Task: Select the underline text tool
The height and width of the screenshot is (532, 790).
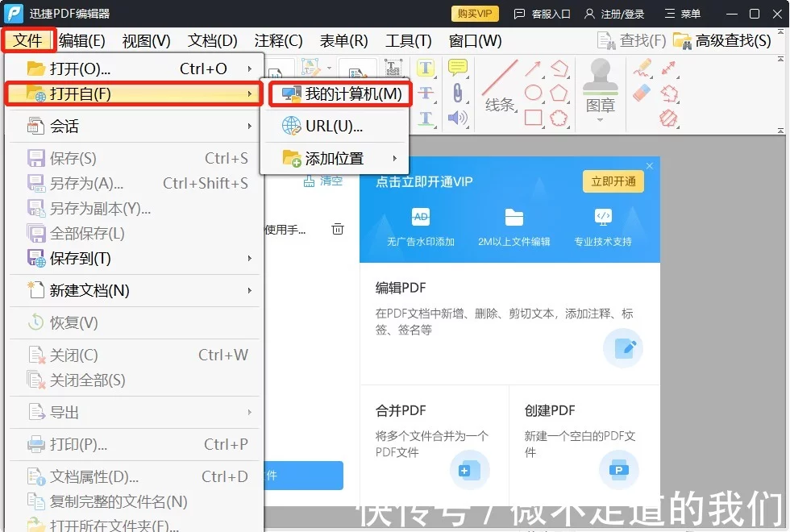Action: point(426,118)
